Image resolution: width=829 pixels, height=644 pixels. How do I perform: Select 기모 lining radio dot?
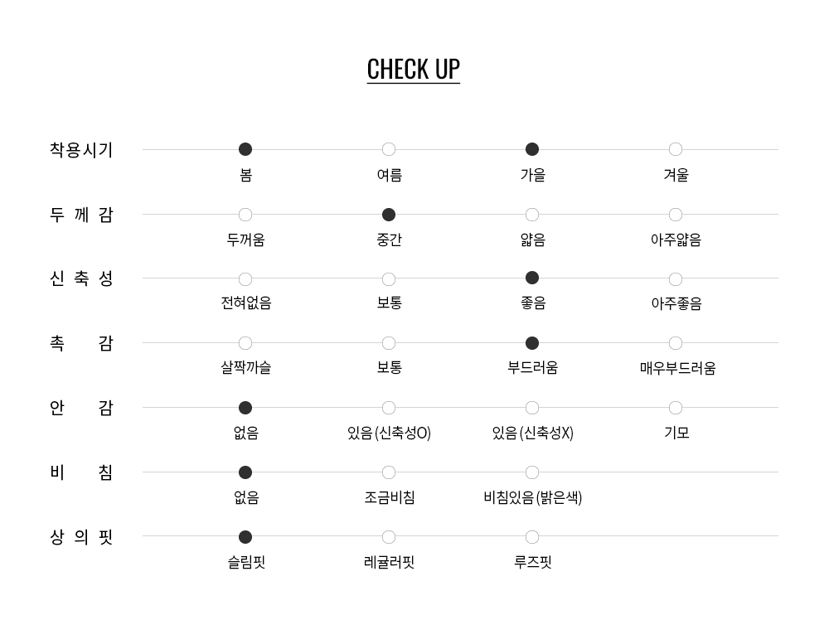coord(676,408)
